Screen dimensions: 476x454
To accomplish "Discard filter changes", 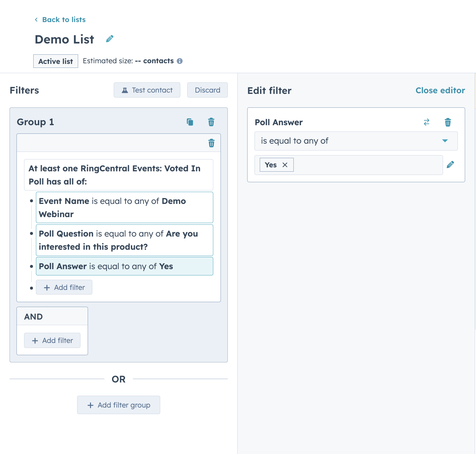I will click(207, 90).
